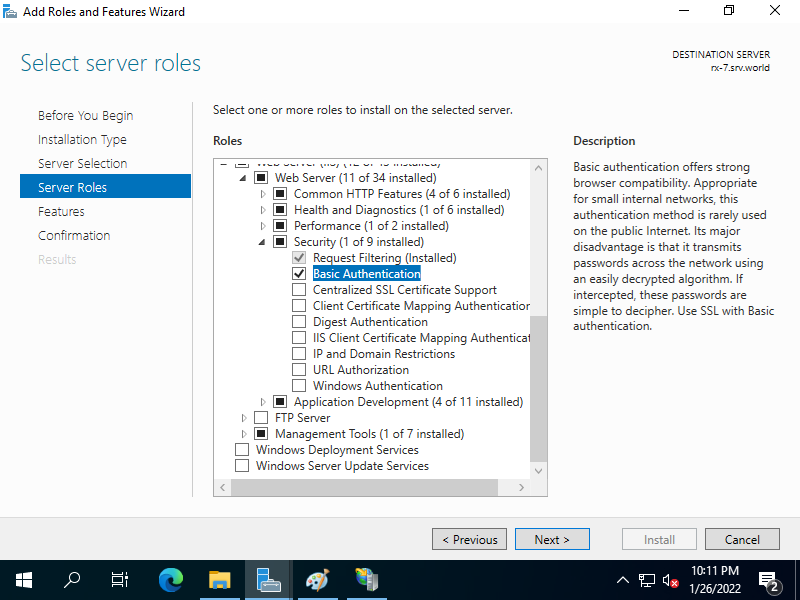The image size is (800, 600).
Task: Collapse the Security tree node
Action: pyautogui.click(x=262, y=241)
